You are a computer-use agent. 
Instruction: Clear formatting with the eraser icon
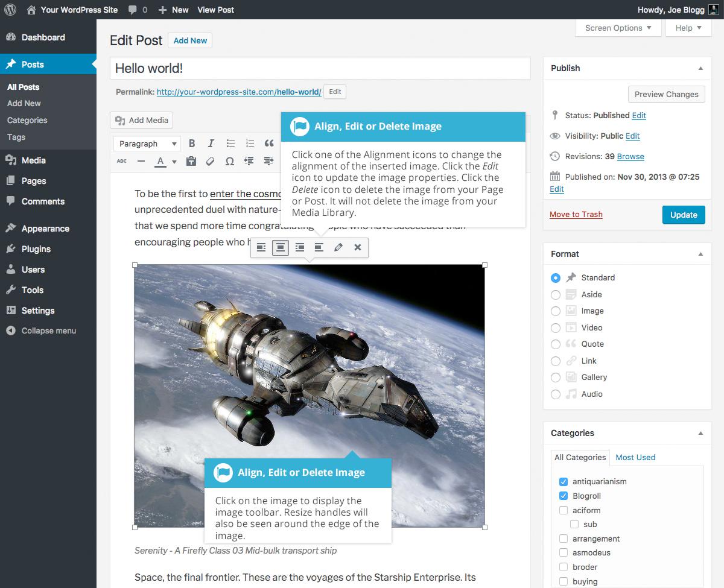tap(211, 161)
